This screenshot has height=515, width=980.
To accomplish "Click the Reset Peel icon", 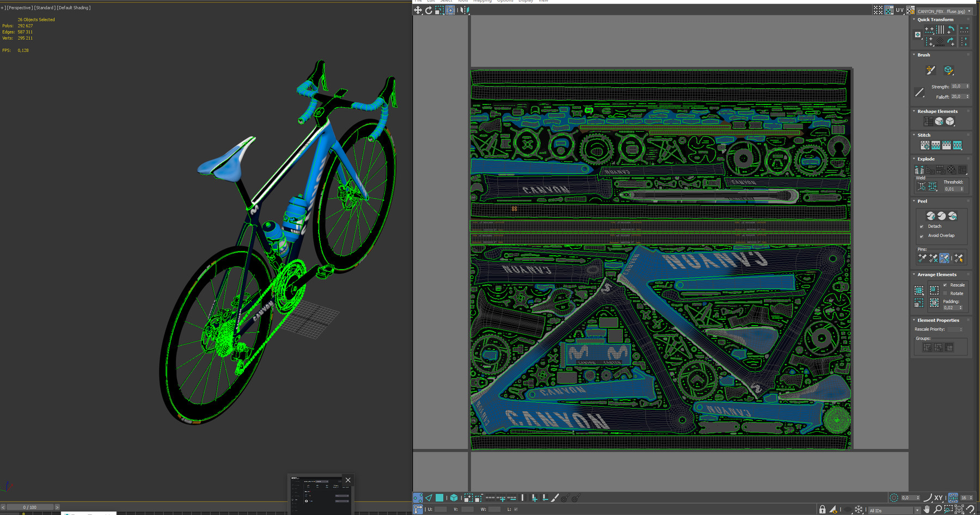I will click(x=953, y=216).
